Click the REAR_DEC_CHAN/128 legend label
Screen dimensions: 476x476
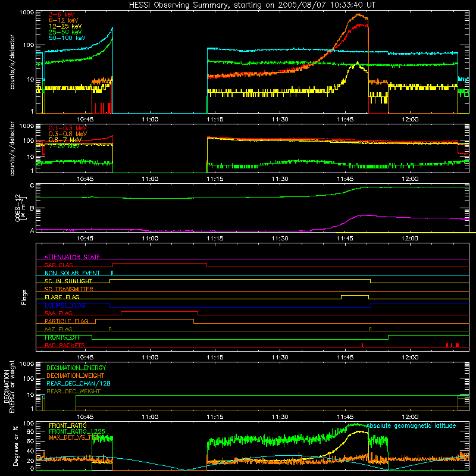click(79, 383)
